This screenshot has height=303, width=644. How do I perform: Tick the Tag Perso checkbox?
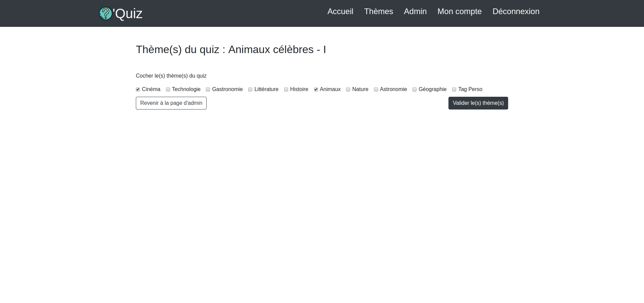[x=454, y=89]
